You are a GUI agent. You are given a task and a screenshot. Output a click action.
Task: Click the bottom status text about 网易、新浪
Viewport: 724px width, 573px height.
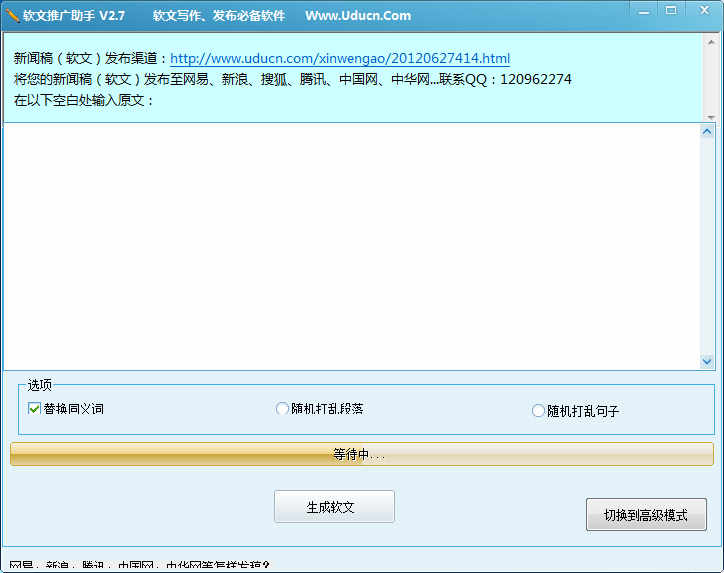(x=140, y=566)
